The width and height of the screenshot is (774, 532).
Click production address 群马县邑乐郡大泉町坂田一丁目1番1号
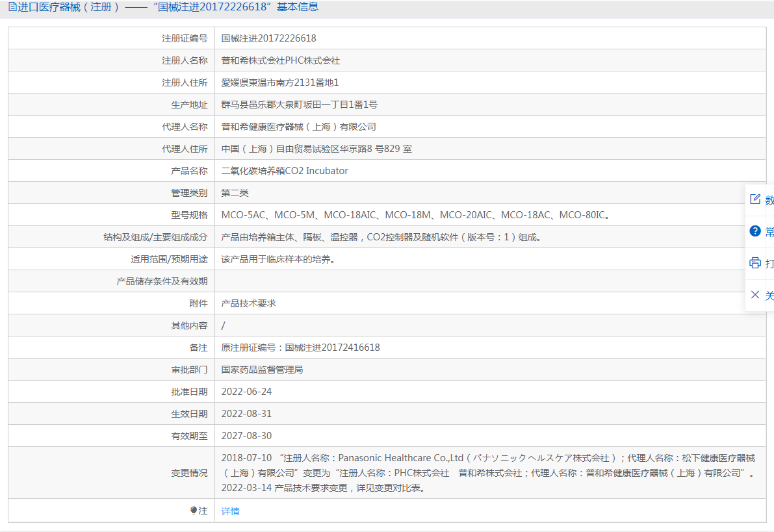pyautogui.click(x=299, y=105)
